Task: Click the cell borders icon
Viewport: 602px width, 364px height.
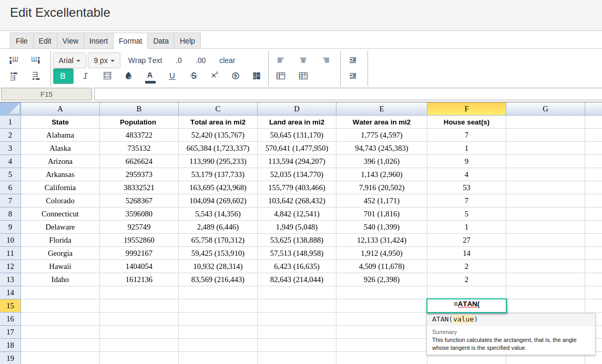Action: coord(107,76)
